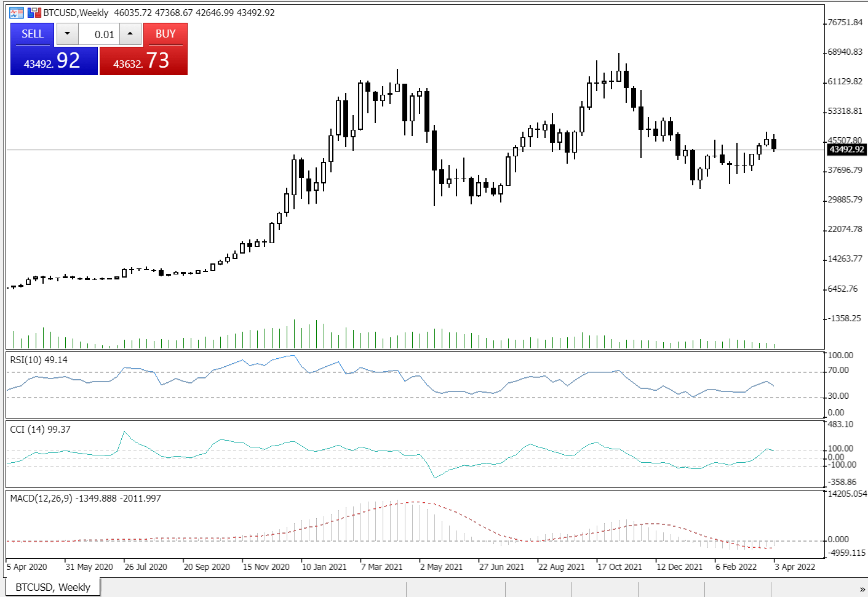Click the 3 Apr 2022 date label

(795, 566)
